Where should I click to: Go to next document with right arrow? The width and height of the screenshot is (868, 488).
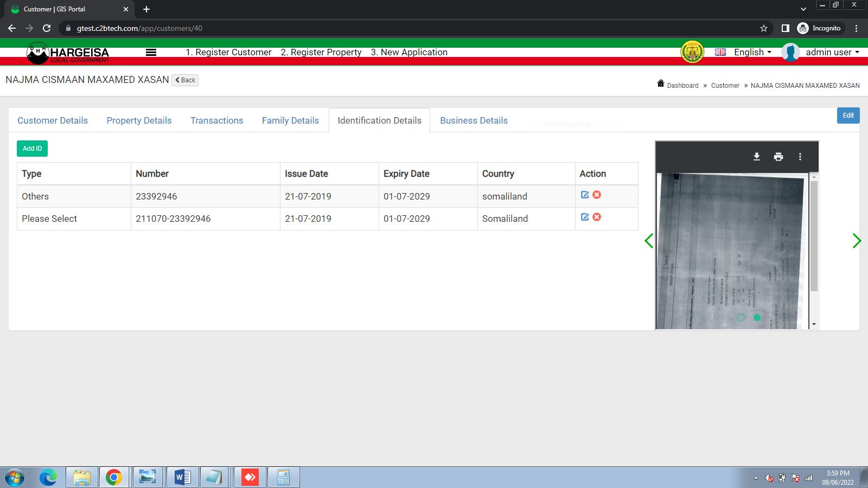point(857,241)
